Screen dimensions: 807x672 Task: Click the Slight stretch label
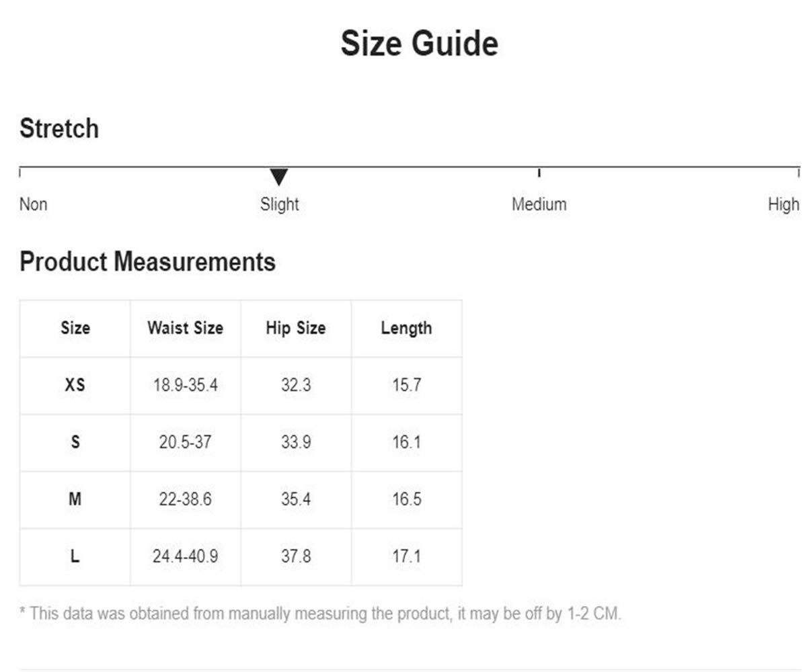[x=279, y=204]
